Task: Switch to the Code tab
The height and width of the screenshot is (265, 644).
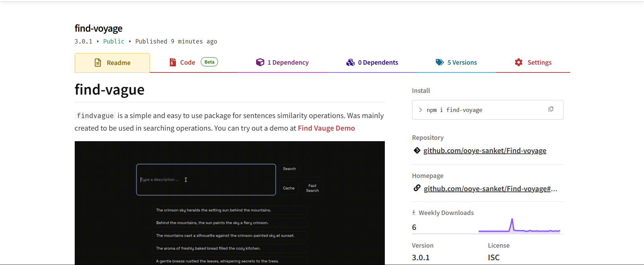Action: click(193, 63)
